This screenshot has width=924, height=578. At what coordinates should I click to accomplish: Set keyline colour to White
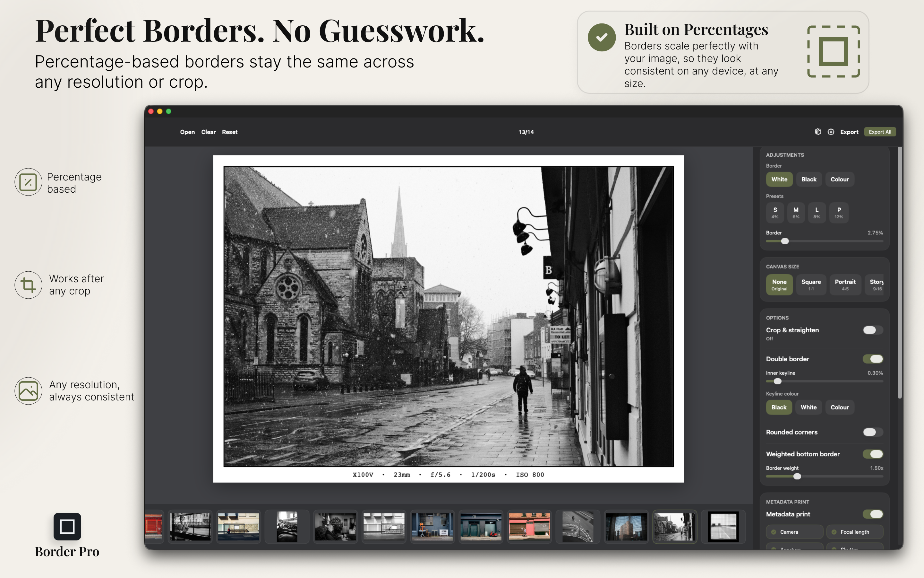click(808, 407)
